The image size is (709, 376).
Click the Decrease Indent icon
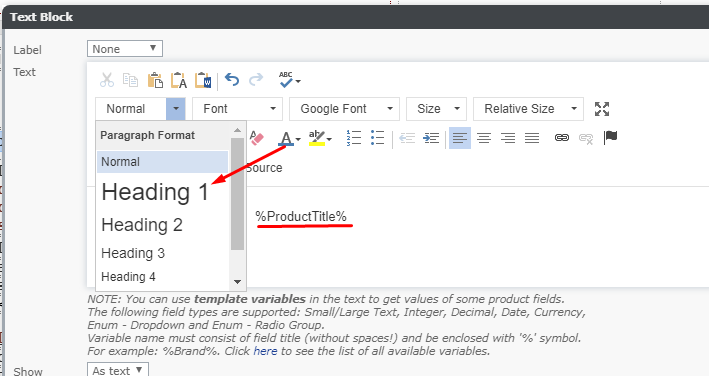click(407, 138)
